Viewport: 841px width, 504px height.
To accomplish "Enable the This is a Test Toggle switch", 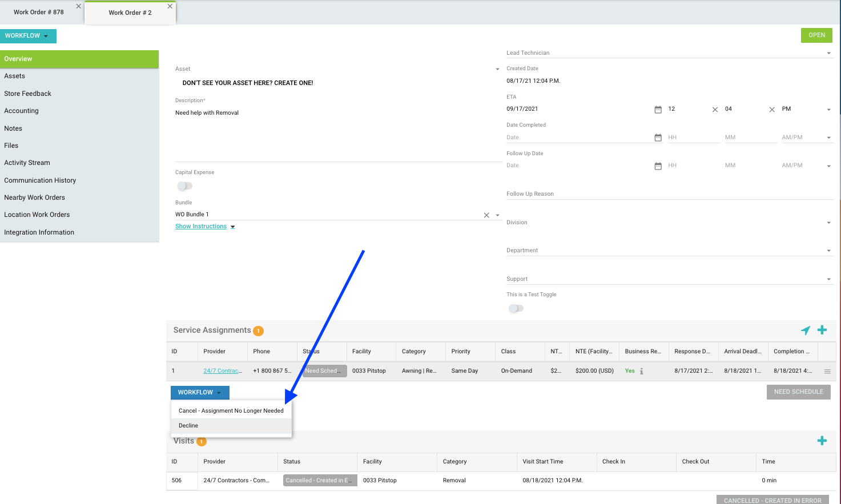I will [516, 308].
